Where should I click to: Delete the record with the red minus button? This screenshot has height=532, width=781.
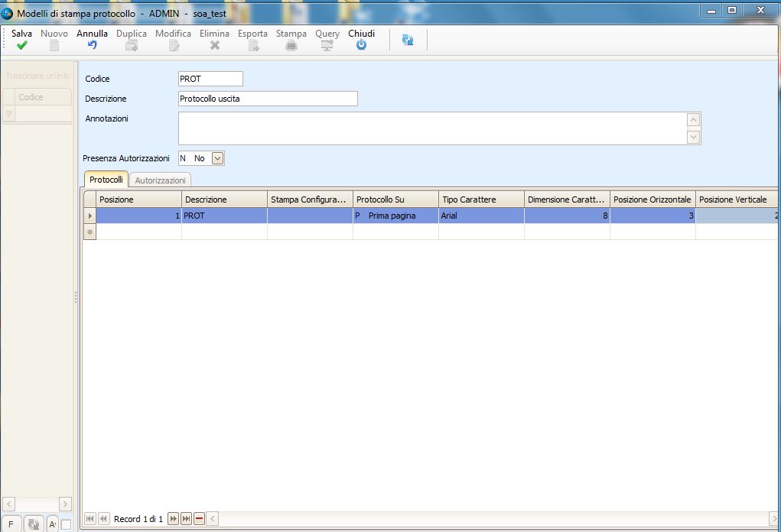[199, 519]
